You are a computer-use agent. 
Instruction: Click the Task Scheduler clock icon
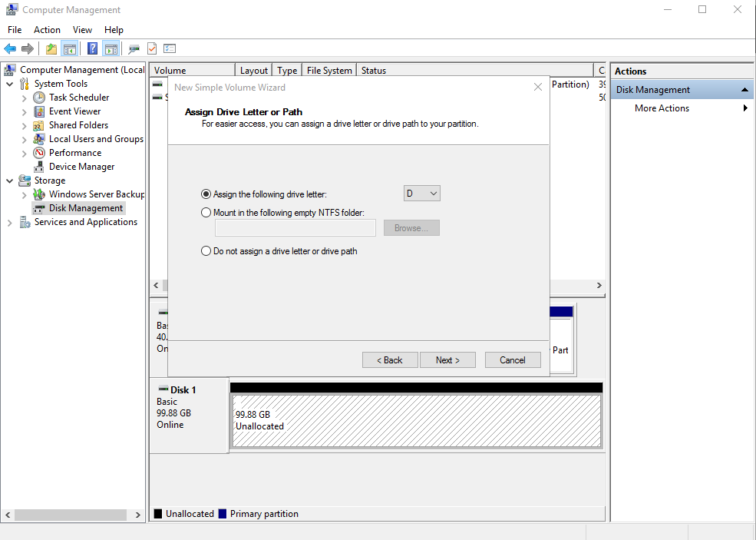click(x=39, y=98)
